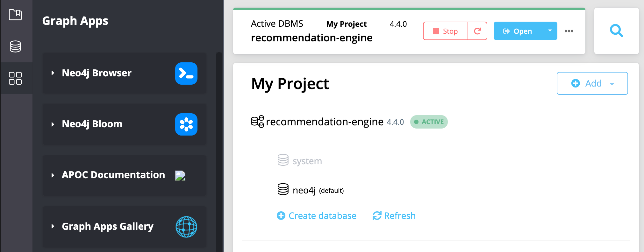Viewport: 644px width, 252px height.
Task: Open the active DBMS with Open button
Action: click(x=518, y=31)
